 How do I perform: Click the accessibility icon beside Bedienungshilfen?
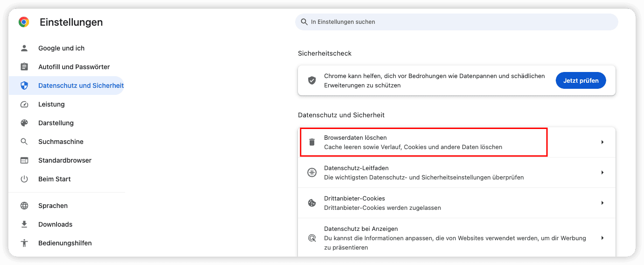[24, 243]
